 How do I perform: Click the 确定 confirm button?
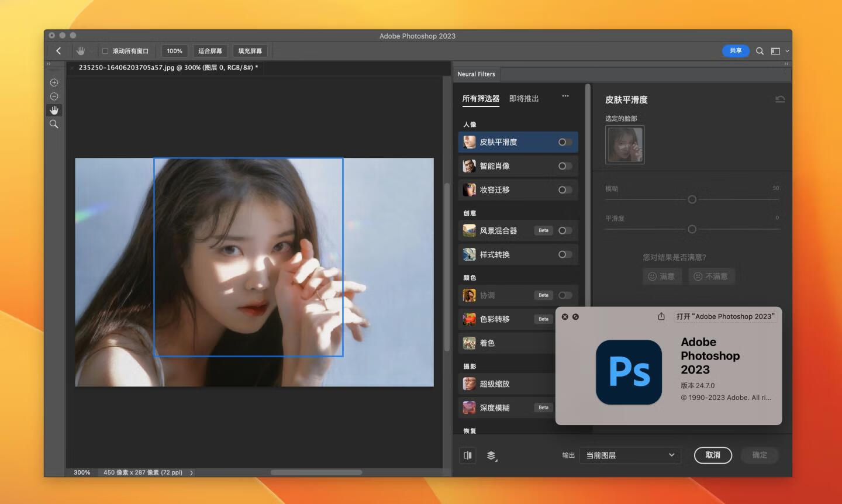[760, 455]
